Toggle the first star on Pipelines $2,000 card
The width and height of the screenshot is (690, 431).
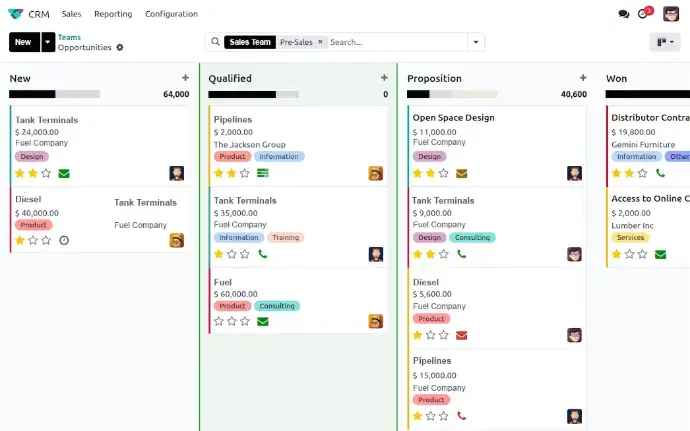click(218, 173)
